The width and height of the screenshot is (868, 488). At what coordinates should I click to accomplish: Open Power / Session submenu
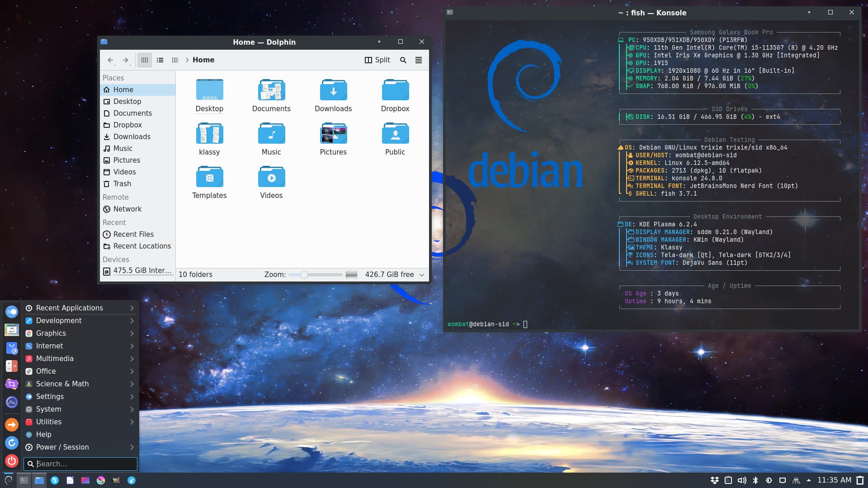click(x=80, y=447)
